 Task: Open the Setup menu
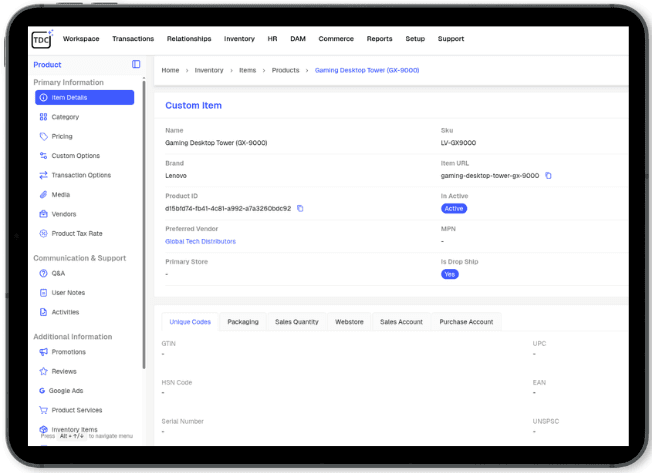[415, 39]
